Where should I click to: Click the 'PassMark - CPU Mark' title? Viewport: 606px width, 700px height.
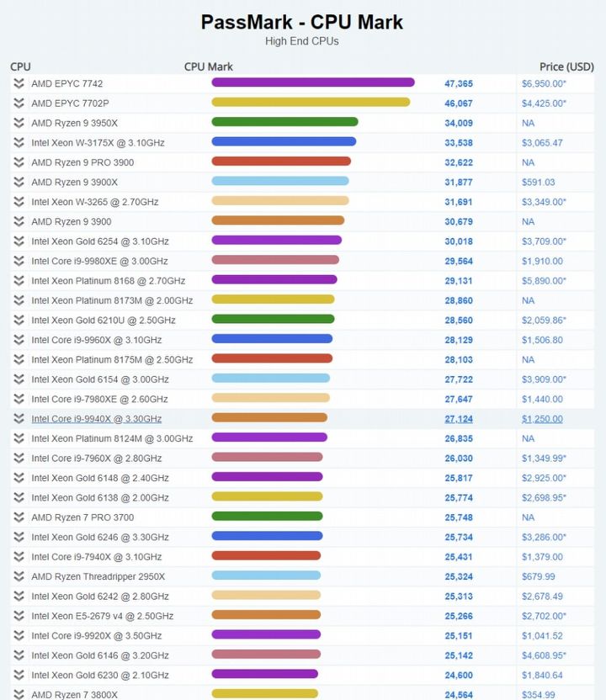pos(302,22)
